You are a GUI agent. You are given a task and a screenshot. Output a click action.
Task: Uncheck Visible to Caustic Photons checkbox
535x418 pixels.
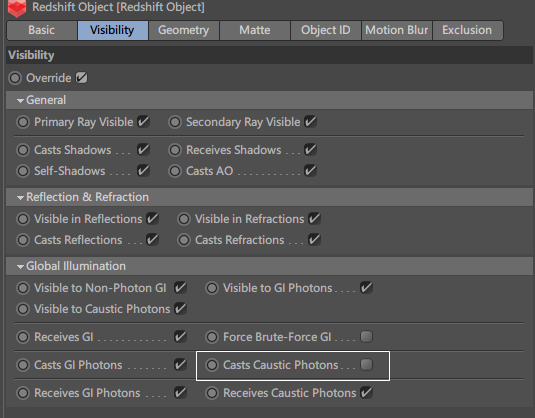(180, 309)
